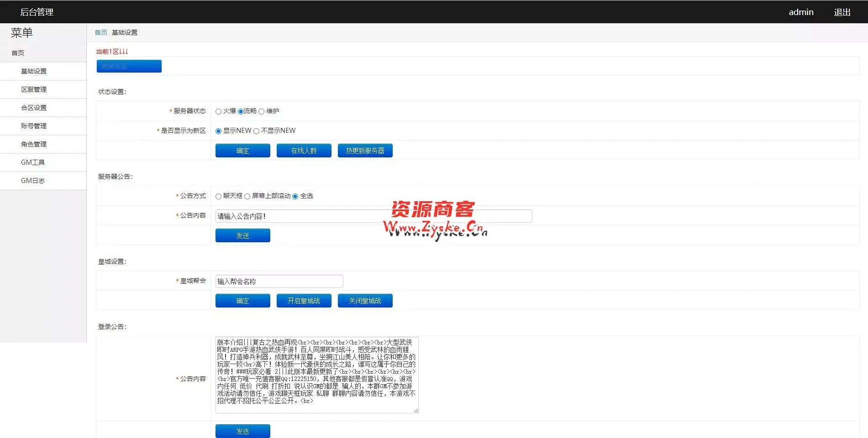Click the 公告方式 field label
Viewport: 868px width, 438px height.
coord(193,196)
